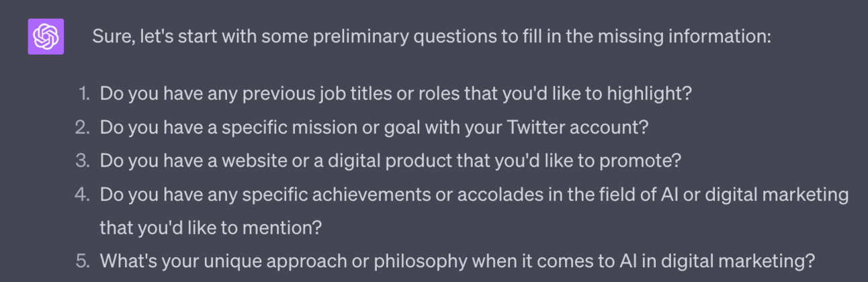Click the intro sentence starting "Sure, let's start"

pyautogui.click(x=431, y=36)
